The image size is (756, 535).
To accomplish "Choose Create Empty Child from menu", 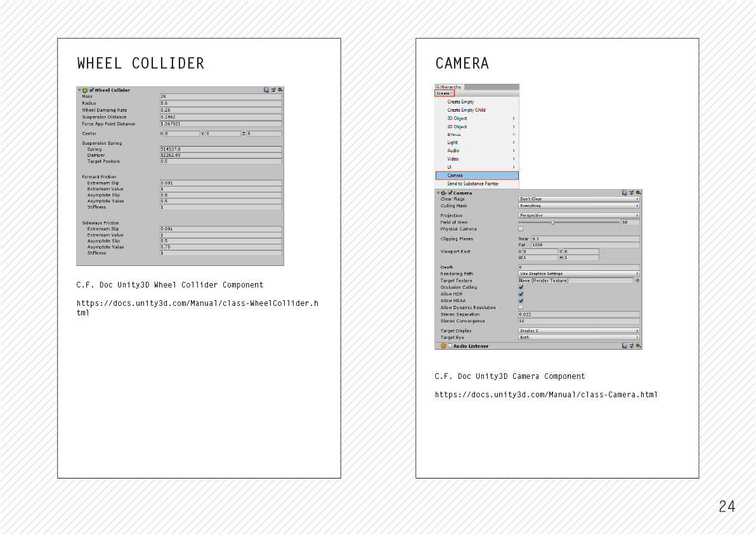I will [x=477, y=110].
